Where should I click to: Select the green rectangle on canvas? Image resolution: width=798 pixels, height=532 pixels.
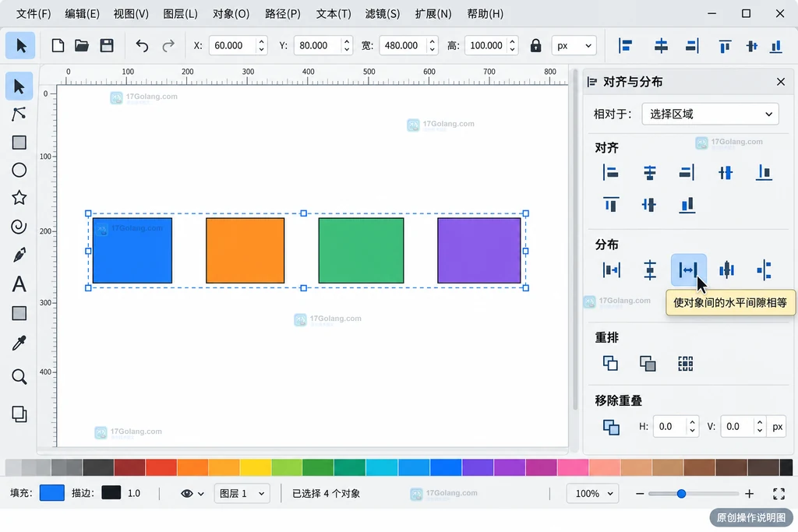coord(361,251)
